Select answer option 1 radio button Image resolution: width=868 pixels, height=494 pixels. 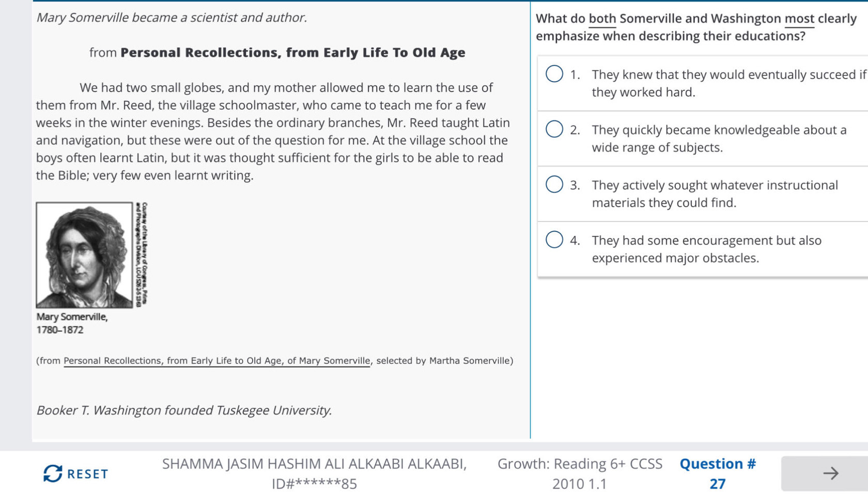[554, 74]
